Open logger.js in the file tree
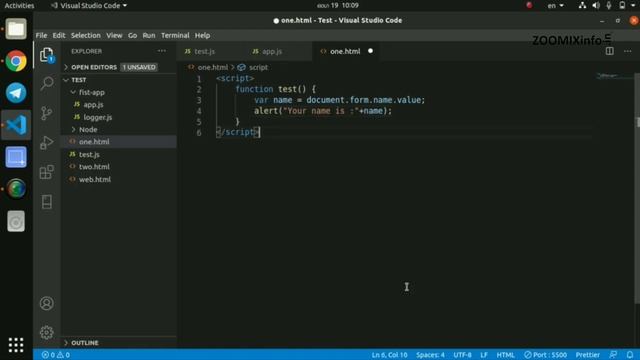Image resolution: width=640 pixels, height=360 pixels. (x=119, y=117)
